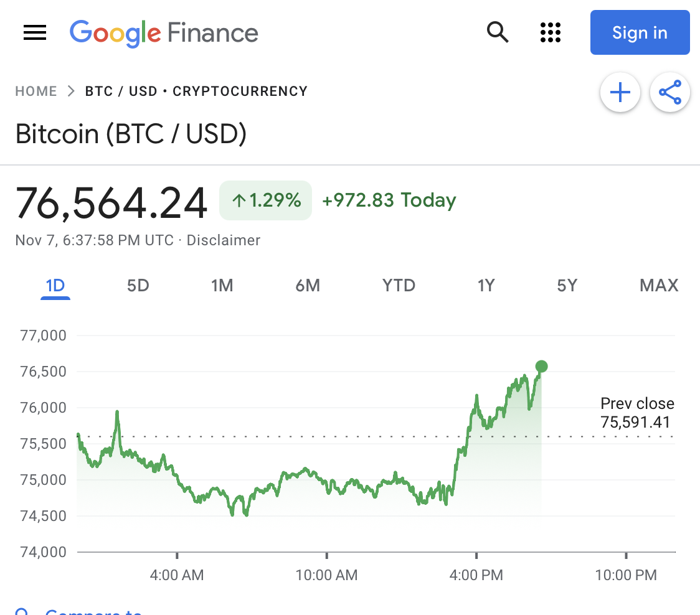The image size is (700, 615).
Task: Select the 1D chart range tab
Action: coord(55,286)
